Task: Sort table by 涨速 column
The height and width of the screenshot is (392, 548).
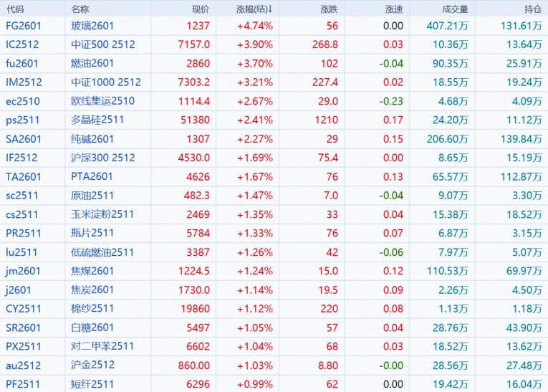Action: 394,9
